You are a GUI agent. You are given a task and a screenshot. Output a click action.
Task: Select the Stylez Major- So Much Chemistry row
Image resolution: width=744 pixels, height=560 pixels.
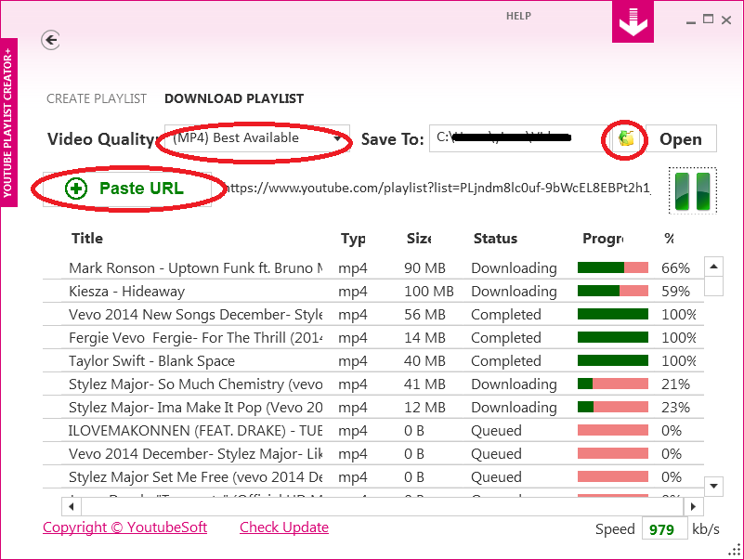click(x=373, y=384)
